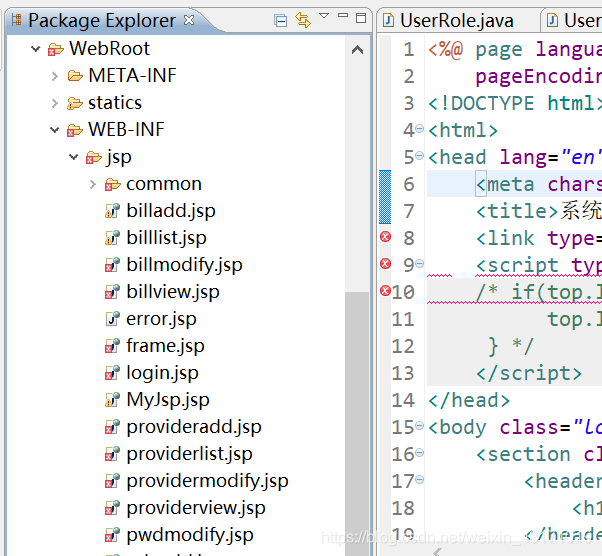Click the MyJsp.jsp file icon
Image resolution: width=602 pixels, height=556 pixels.
point(112,400)
